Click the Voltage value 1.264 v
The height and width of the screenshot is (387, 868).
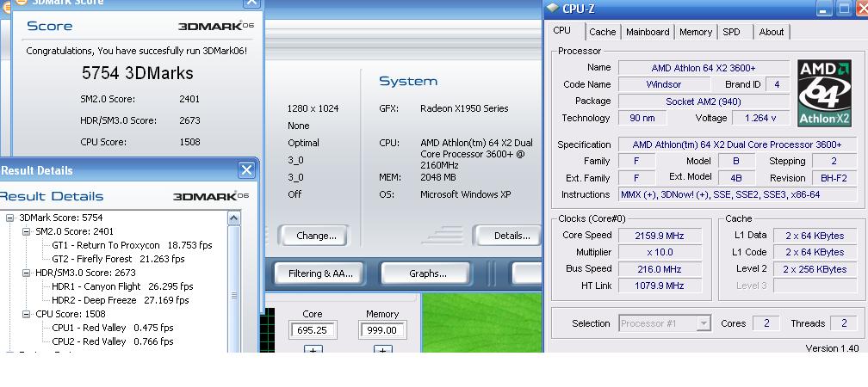(x=760, y=119)
